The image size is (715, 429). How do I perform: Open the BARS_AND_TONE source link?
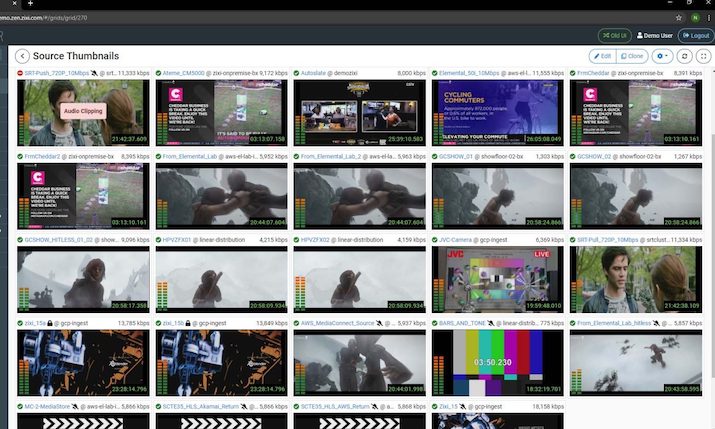462,323
